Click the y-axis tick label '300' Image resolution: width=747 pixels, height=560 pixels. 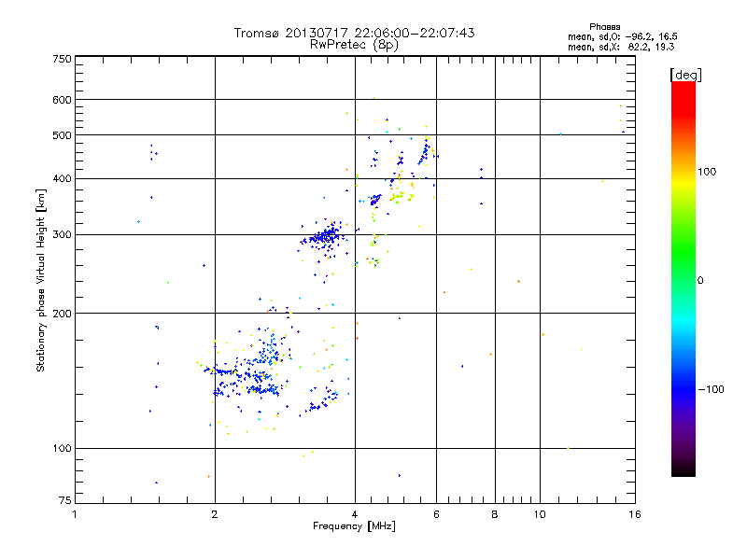click(62, 234)
